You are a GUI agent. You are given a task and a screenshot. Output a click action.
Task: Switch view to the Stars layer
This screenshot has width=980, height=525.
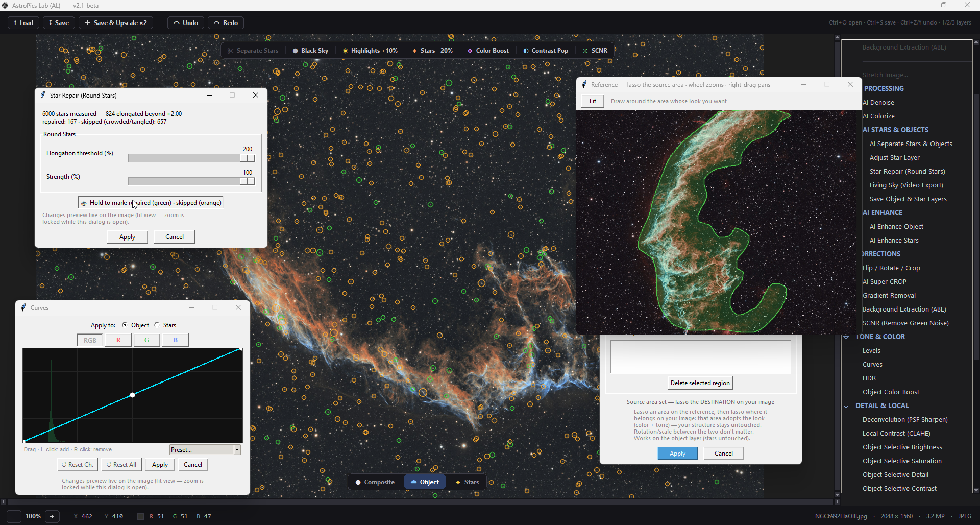click(x=467, y=482)
